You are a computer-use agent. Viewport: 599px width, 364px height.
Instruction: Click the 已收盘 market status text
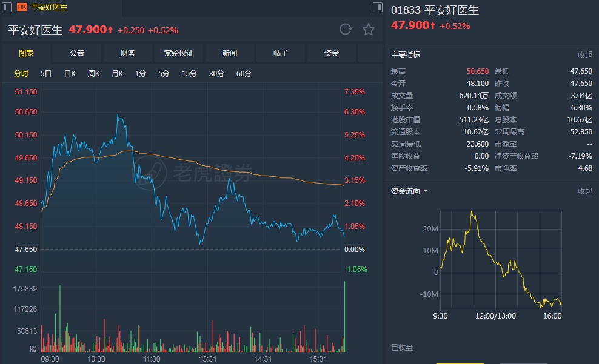point(402,348)
